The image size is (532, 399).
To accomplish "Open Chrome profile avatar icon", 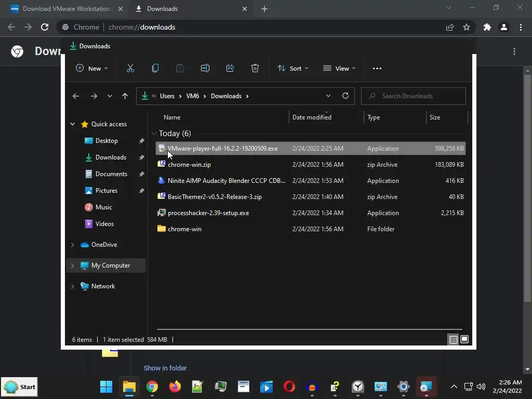I will pos(504,27).
